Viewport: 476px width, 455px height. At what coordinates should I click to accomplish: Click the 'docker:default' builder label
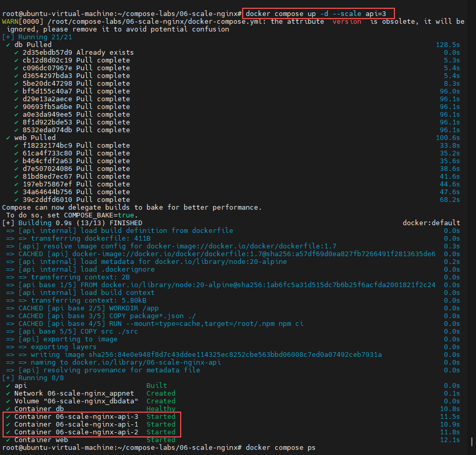432,223
